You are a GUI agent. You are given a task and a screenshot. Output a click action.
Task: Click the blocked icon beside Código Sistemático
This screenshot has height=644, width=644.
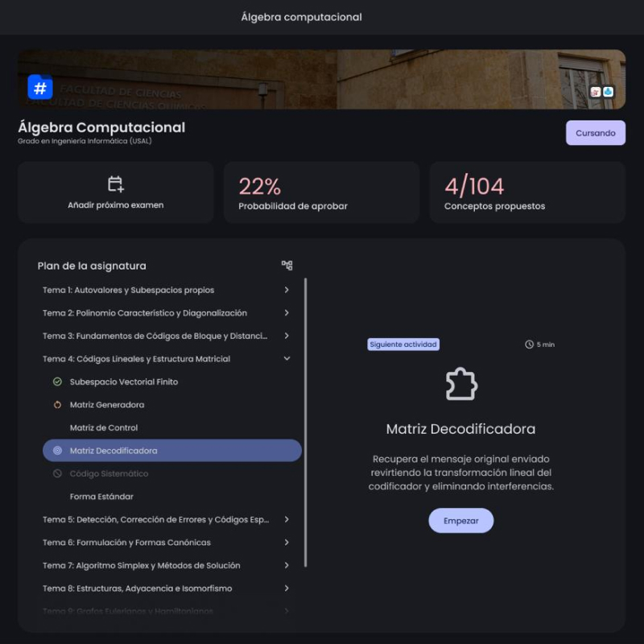(57, 473)
